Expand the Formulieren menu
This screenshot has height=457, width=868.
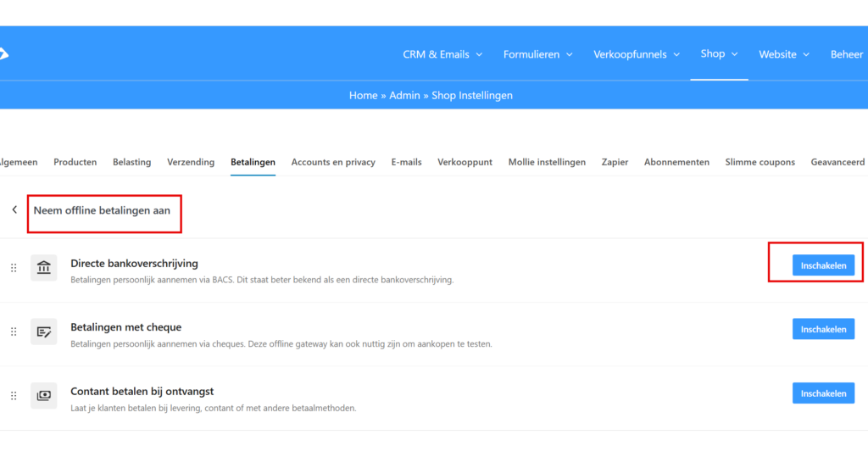537,54
